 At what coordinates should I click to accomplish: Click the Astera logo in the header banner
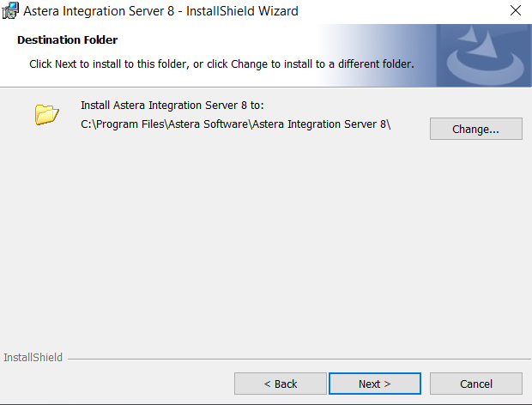point(483,55)
